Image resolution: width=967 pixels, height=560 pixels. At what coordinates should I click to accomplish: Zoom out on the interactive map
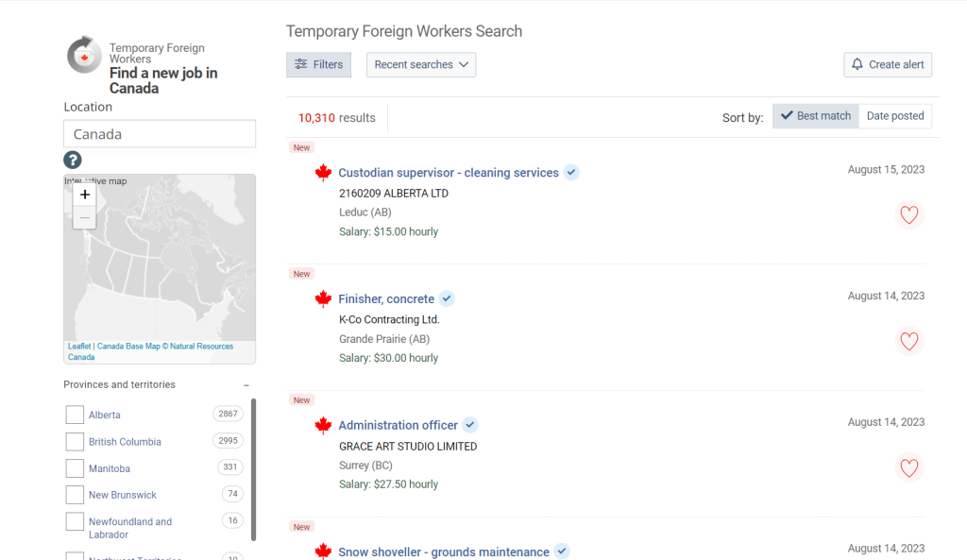pos(85,218)
